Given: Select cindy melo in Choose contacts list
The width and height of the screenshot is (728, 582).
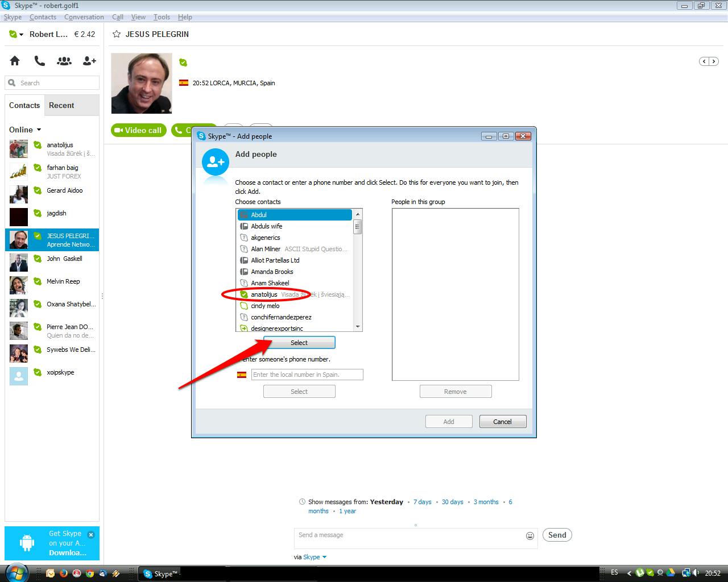Looking at the screenshot, I should [295, 306].
